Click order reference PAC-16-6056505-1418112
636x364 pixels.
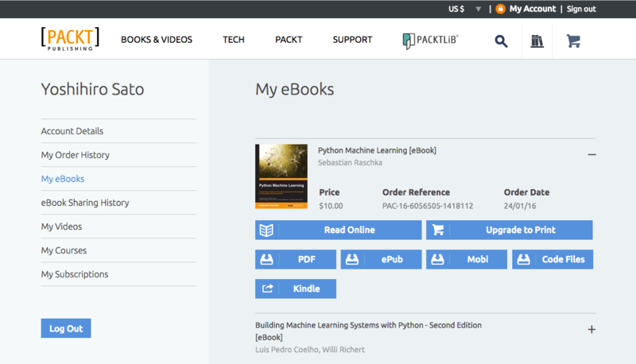tap(428, 206)
